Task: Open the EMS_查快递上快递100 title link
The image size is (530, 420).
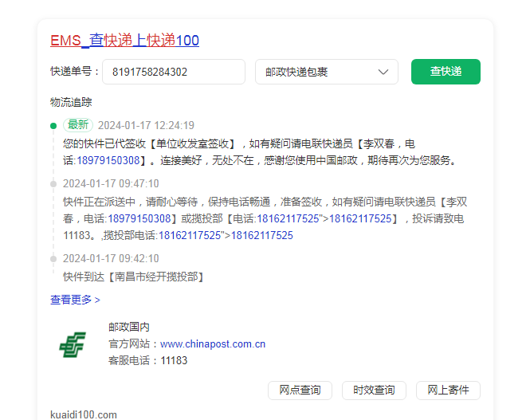Action: pyautogui.click(x=124, y=40)
